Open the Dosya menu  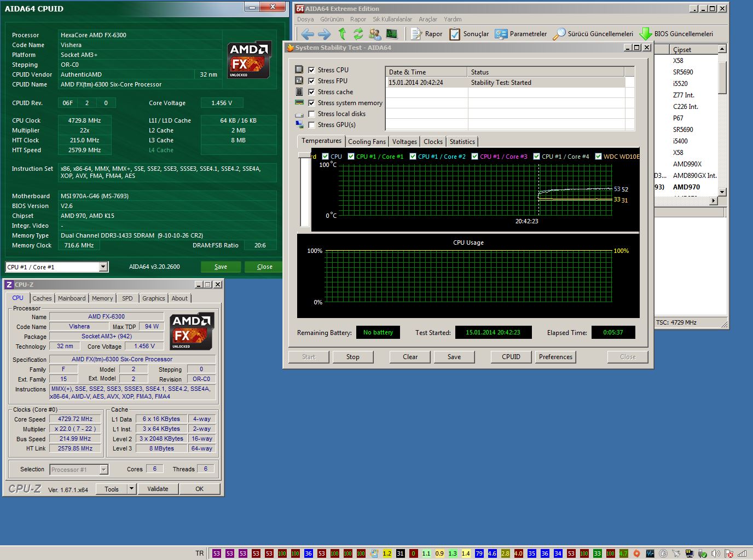click(305, 19)
